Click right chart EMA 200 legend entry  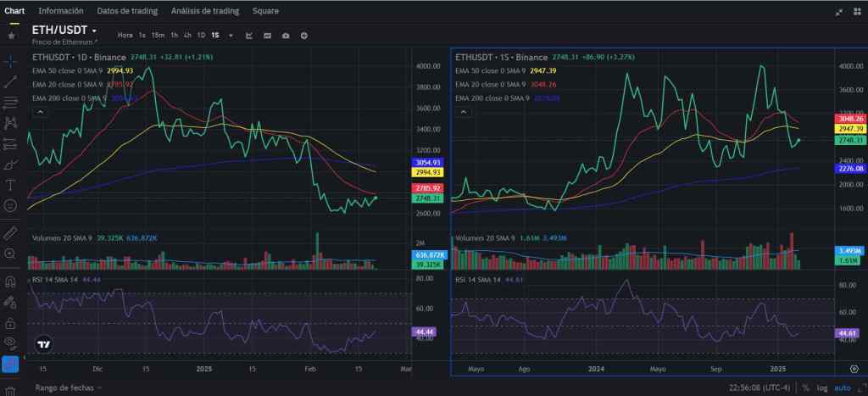(x=508, y=98)
